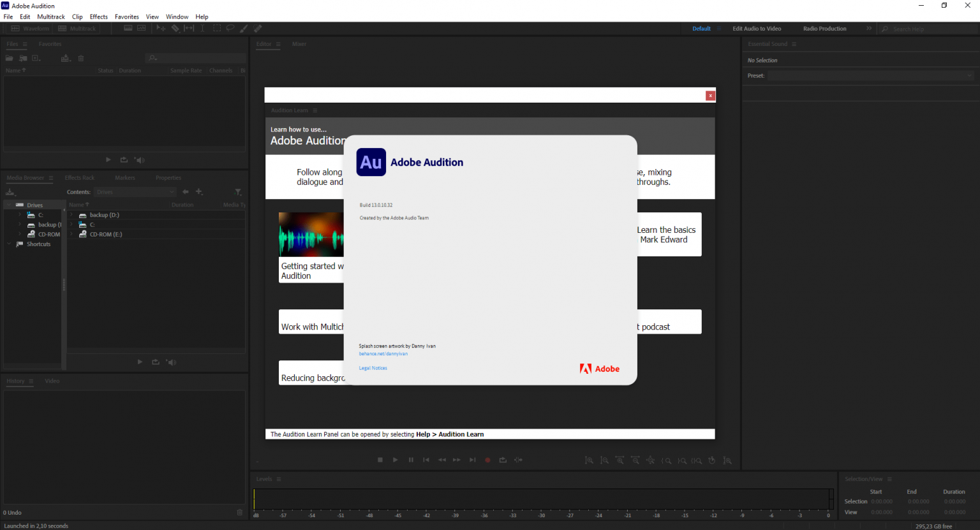980x530 pixels.
Task: Close the Audition Learn panel with the red X
Action: pyautogui.click(x=710, y=96)
